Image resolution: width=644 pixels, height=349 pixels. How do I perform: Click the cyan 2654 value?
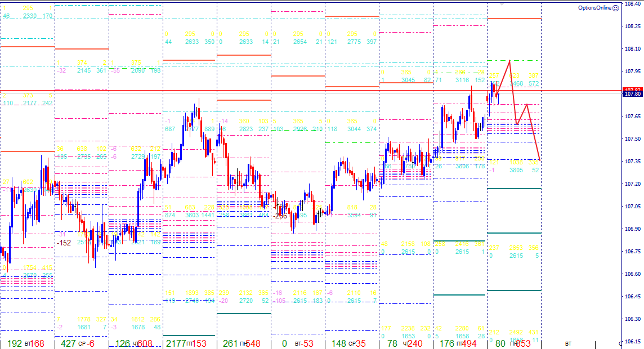300,42
